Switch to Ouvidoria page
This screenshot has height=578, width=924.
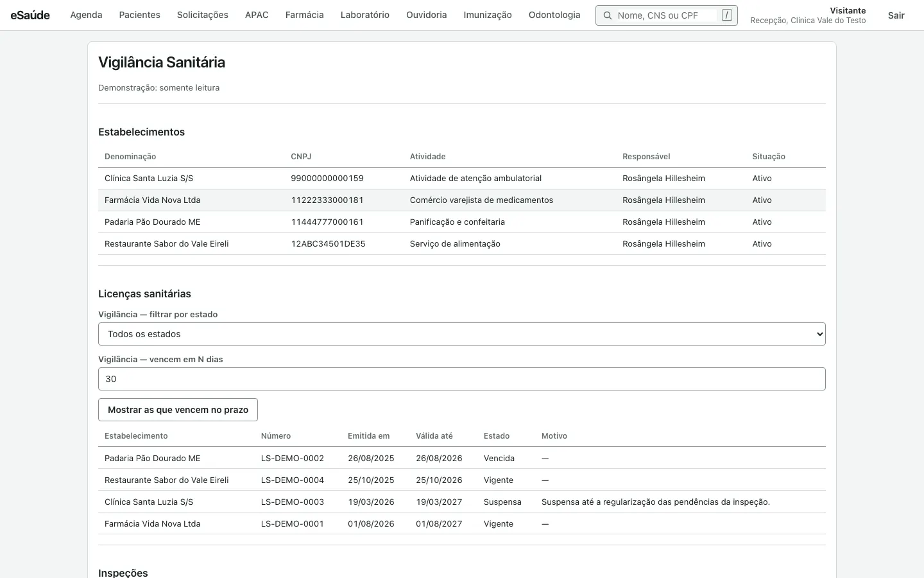[x=426, y=15]
